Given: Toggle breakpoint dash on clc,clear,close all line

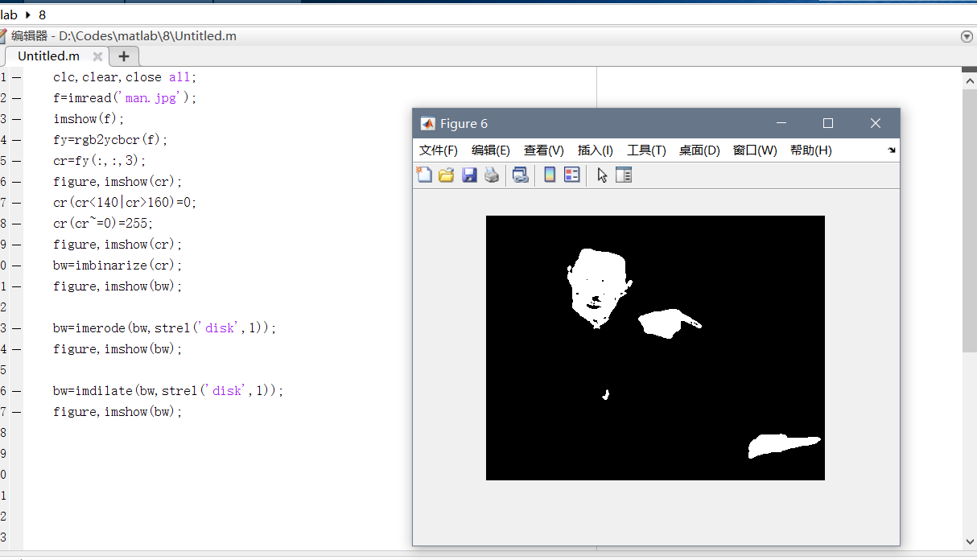Looking at the screenshot, I should click(16, 76).
